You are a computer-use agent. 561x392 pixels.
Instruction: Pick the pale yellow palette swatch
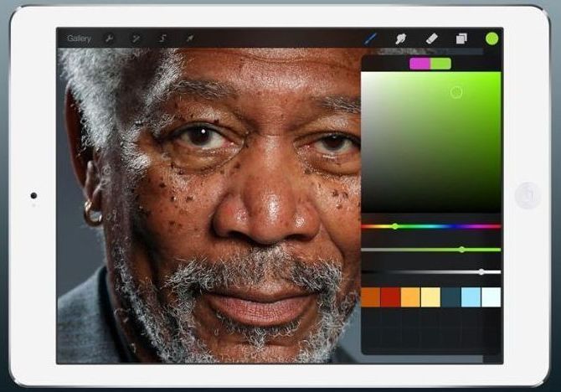tap(430, 297)
